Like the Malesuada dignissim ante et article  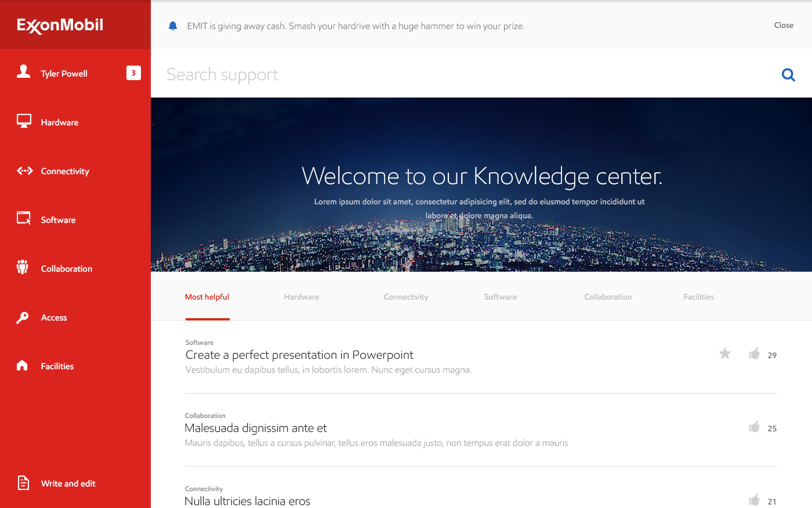pos(754,427)
